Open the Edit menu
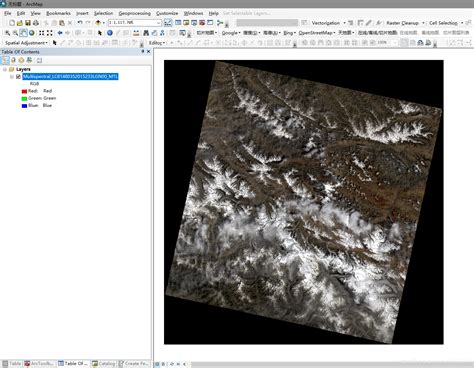This screenshot has height=368, width=474. pyautogui.click(x=21, y=13)
